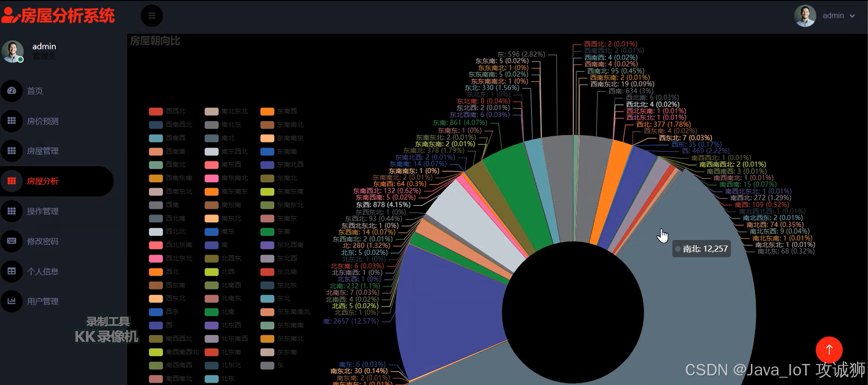Click the 东: 596 (2.82%) label
868x385 pixels.
tap(521, 54)
